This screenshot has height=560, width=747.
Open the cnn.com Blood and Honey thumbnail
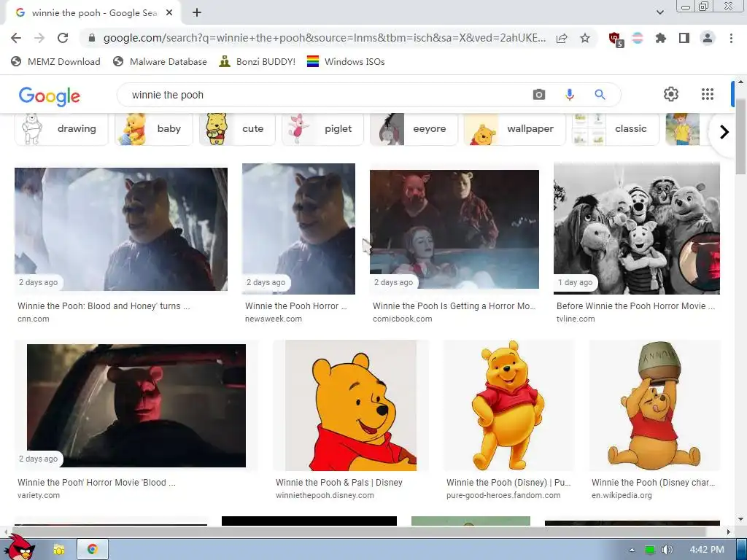[x=121, y=229]
